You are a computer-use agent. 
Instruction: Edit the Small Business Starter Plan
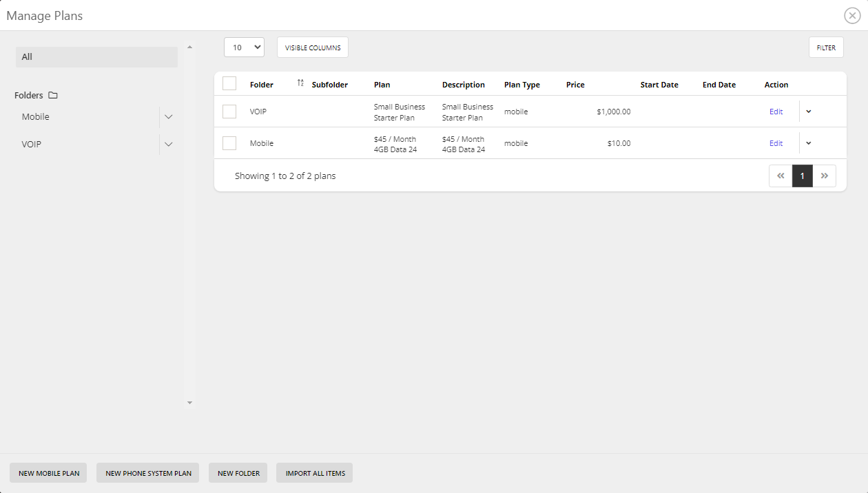(776, 112)
